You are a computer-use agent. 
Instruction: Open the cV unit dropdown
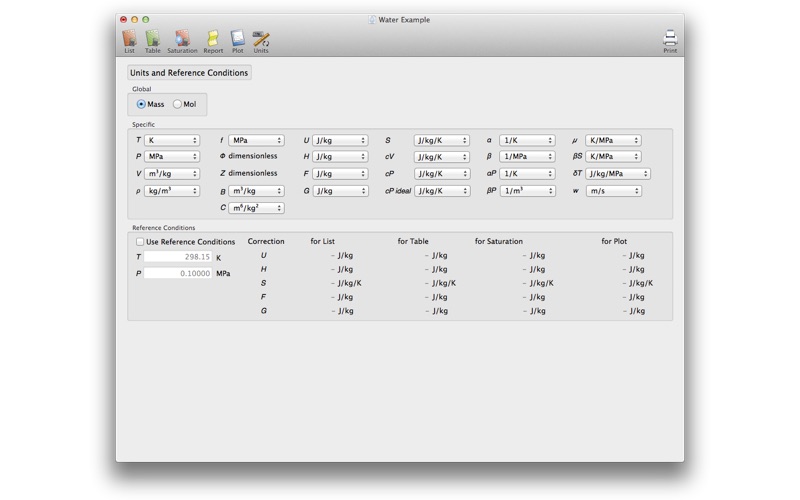(442, 157)
